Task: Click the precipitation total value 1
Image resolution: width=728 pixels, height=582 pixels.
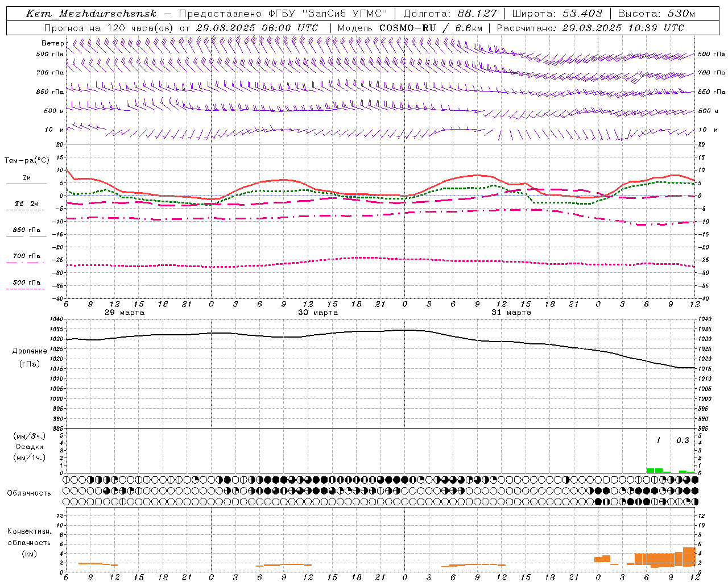Action: pyautogui.click(x=659, y=440)
